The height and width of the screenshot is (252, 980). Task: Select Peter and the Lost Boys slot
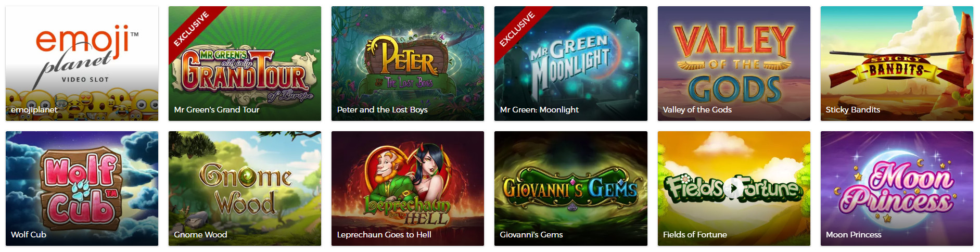tap(408, 64)
